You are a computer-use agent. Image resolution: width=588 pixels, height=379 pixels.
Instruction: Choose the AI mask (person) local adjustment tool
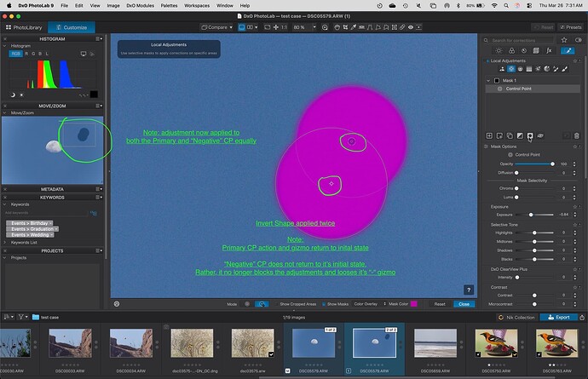[502, 69]
